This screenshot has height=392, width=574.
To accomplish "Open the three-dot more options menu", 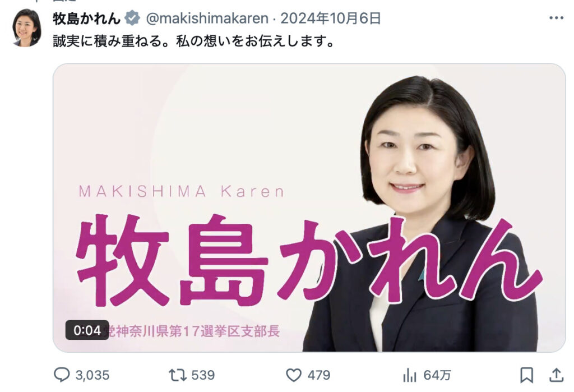I will click(557, 18).
